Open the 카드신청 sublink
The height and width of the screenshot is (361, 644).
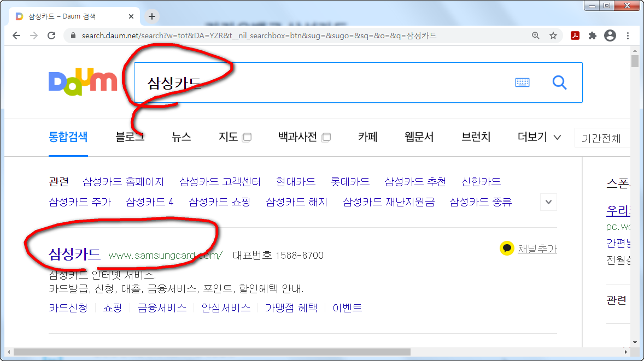68,307
